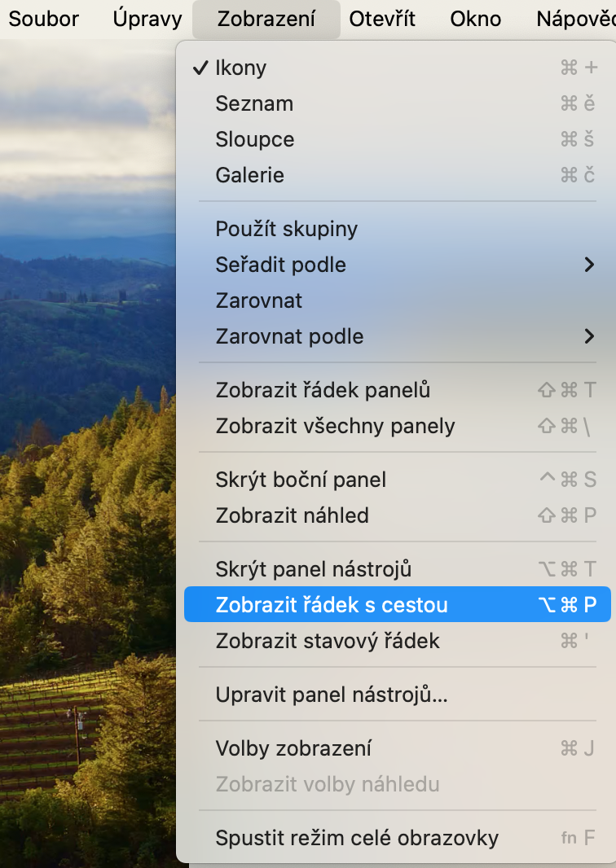Choose Galerie view
Image resolution: width=616 pixels, height=868 pixels.
pyautogui.click(x=249, y=175)
